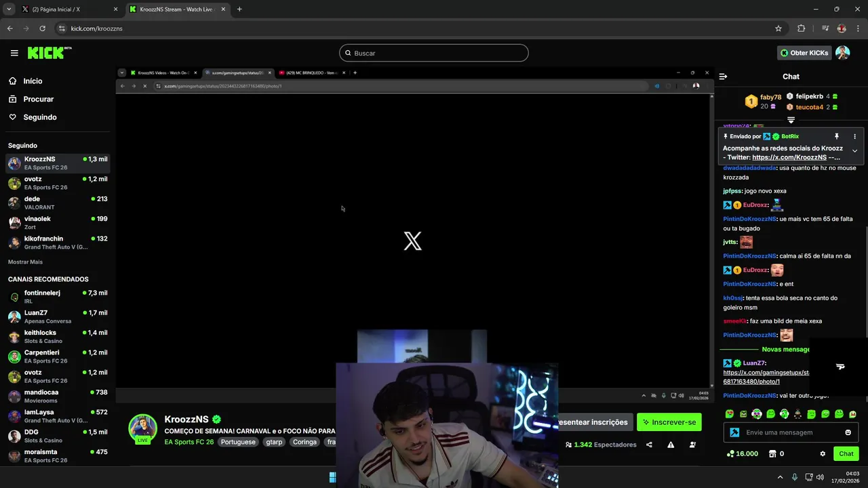Share the stream via share icon
This screenshot has width=868, height=488.
coord(649,445)
